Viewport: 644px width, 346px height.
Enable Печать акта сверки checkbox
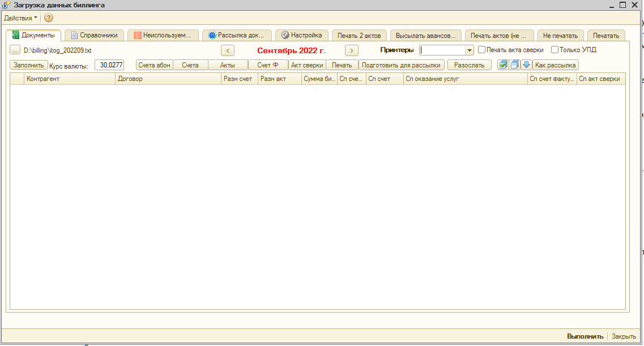click(482, 50)
